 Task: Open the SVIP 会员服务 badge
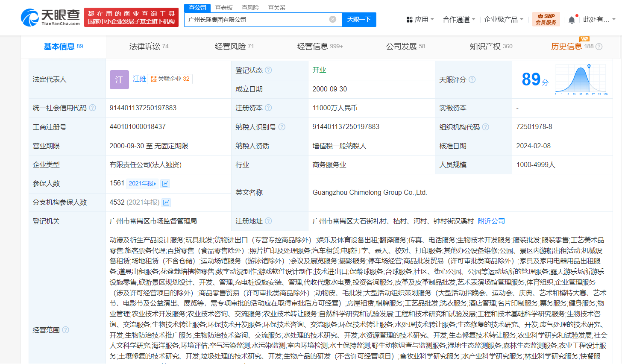546,19
